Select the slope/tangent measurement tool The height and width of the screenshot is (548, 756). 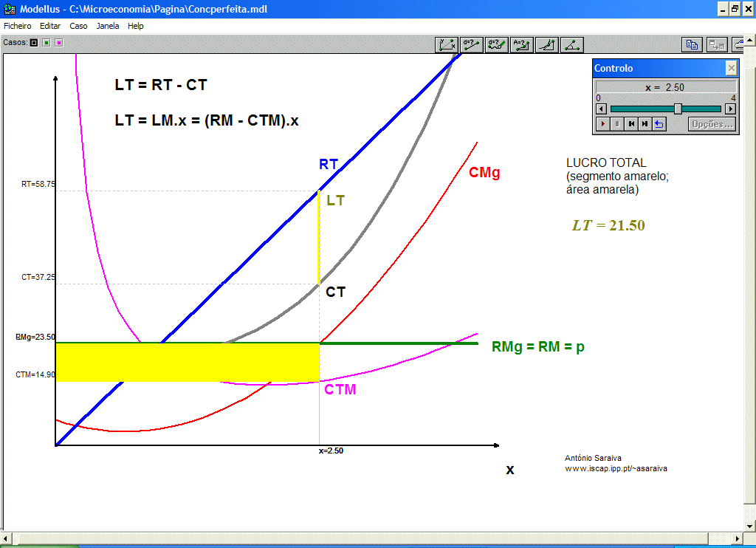coord(547,44)
